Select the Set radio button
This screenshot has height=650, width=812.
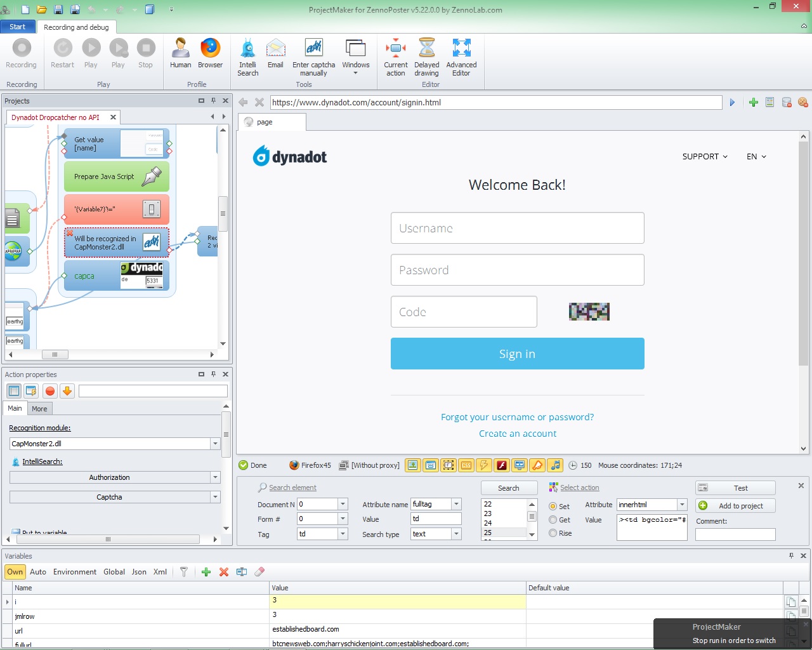coord(553,507)
